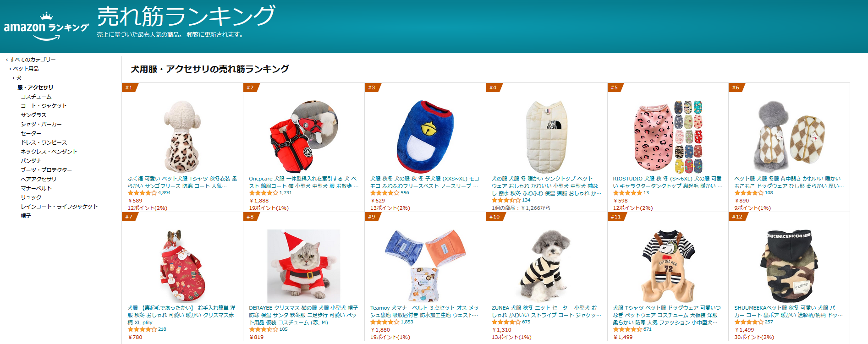Select セーター category in sidebar
Image resolution: width=868 pixels, height=344 pixels.
(31, 133)
